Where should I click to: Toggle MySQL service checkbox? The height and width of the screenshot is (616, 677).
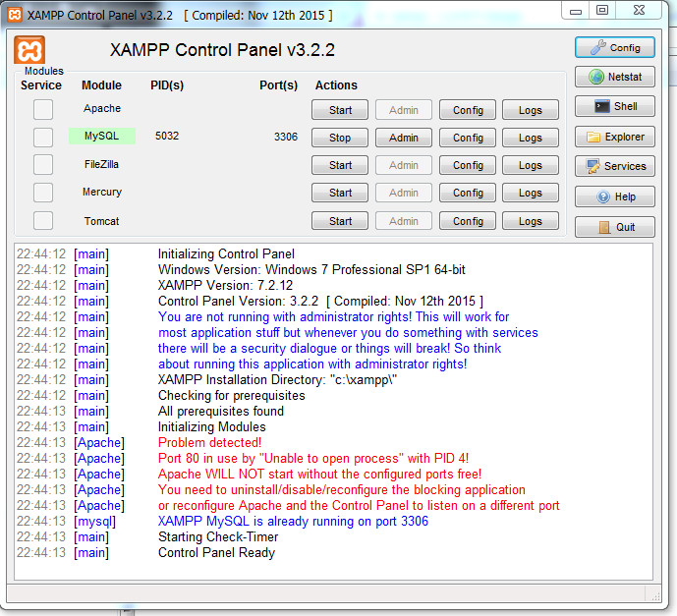pos(43,138)
